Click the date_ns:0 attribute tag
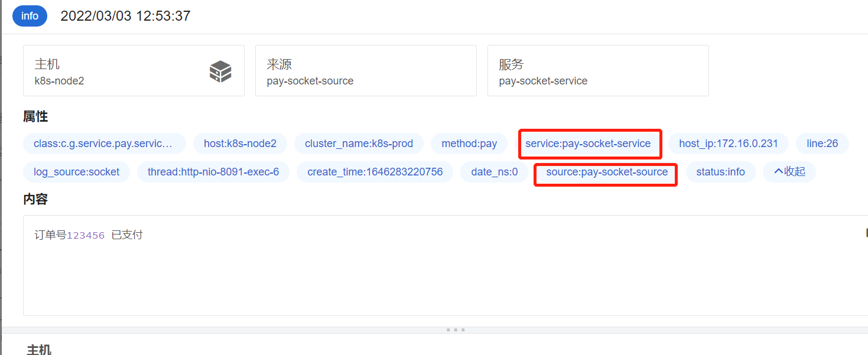This screenshot has height=355, width=868. point(495,172)
